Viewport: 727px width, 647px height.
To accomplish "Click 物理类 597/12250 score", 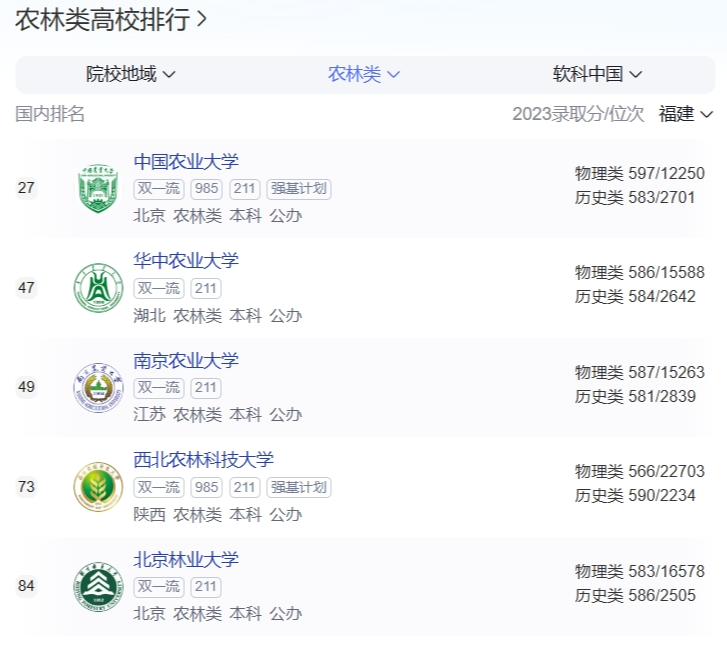I will pos(640,173).
